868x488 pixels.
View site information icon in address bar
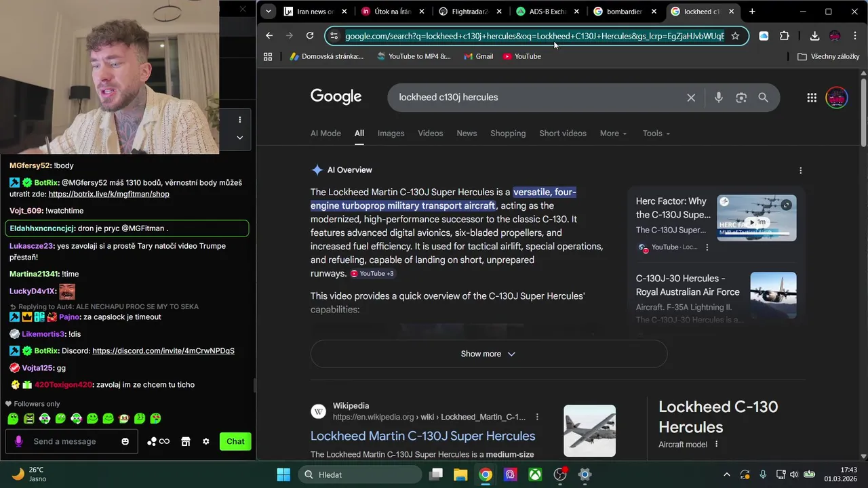coord(334,36)
